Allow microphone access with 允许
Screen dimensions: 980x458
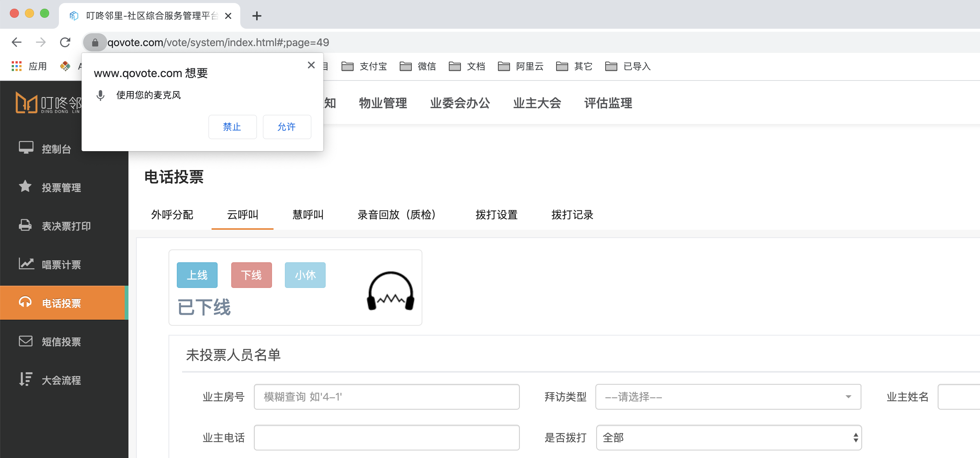tap(286, 127)
